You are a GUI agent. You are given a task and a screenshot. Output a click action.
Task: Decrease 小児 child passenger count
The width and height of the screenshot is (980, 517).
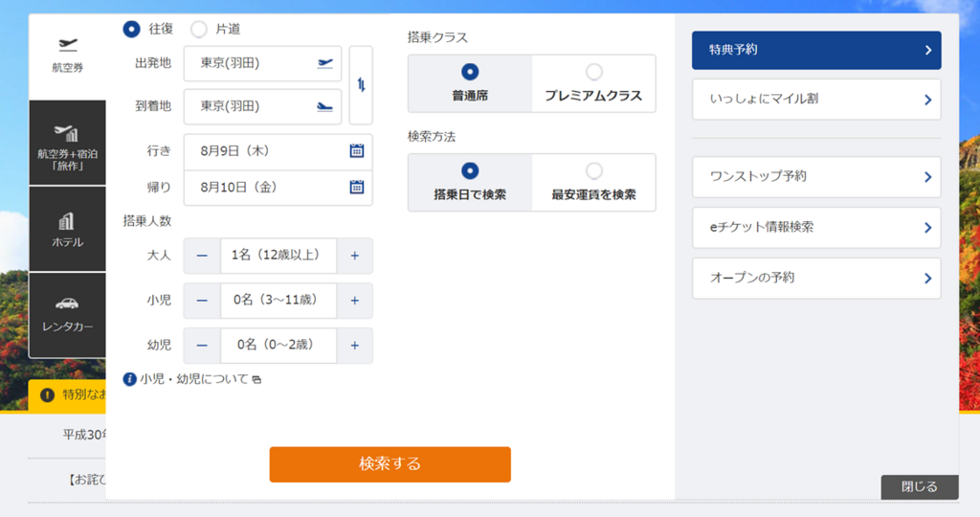(x=202, y=301)
